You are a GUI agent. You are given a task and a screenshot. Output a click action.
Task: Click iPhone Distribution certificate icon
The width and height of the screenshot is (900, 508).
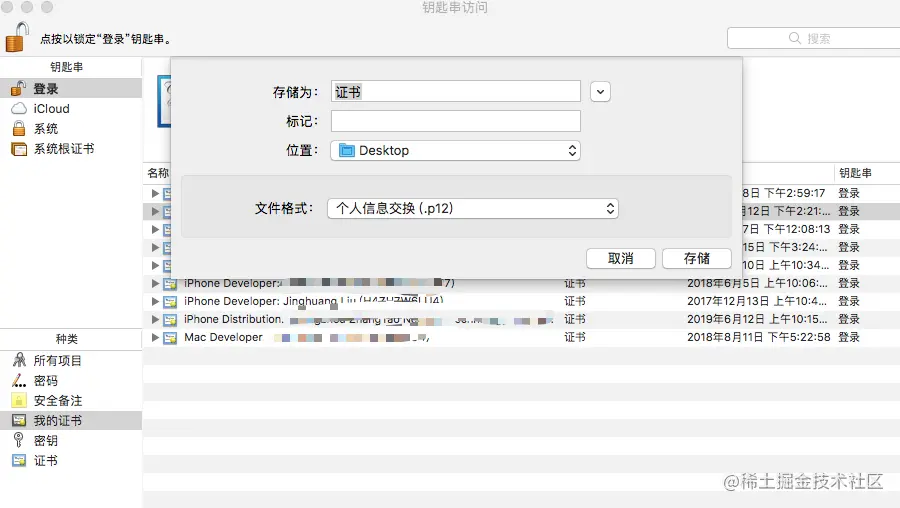pos(170,319)
